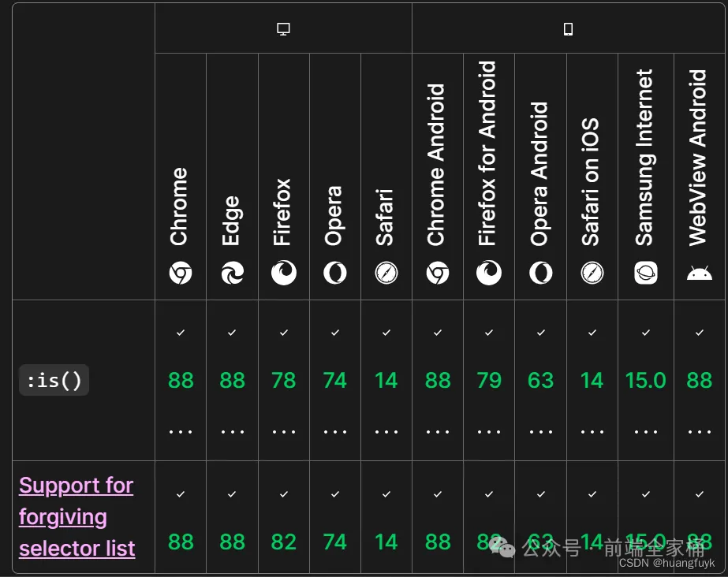
Task: Click Firefox 82 cell in forgiving selector row
Action: coord(284,517)
